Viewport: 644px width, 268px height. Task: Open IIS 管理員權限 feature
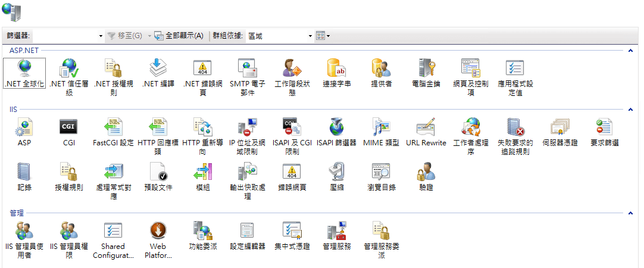pyautogui.click(x=69, y=239)
